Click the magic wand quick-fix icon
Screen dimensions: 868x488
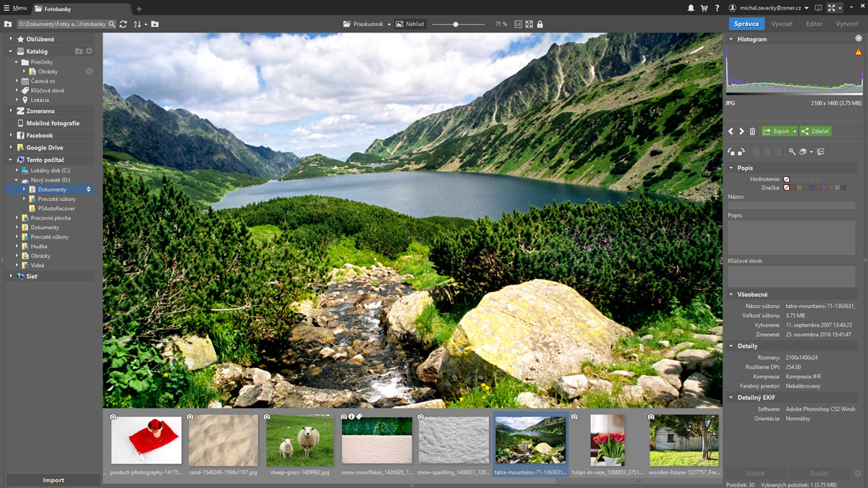tap(792, 152)
